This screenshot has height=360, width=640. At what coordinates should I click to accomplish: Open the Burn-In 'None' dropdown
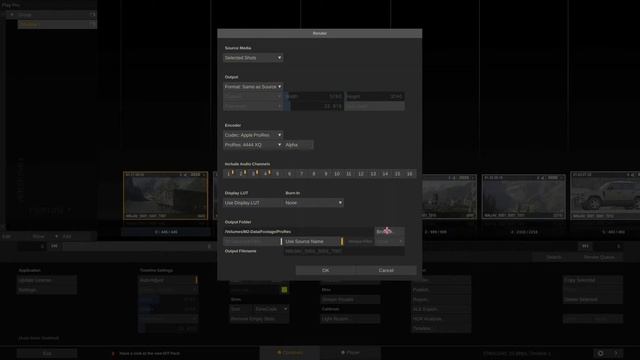click(313, 203)
